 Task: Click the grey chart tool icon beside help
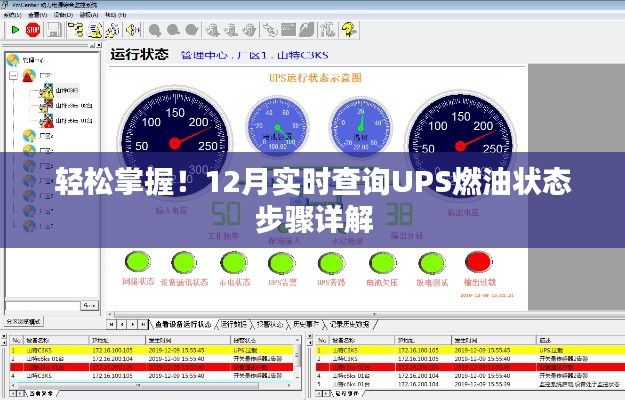click(328, 30)
